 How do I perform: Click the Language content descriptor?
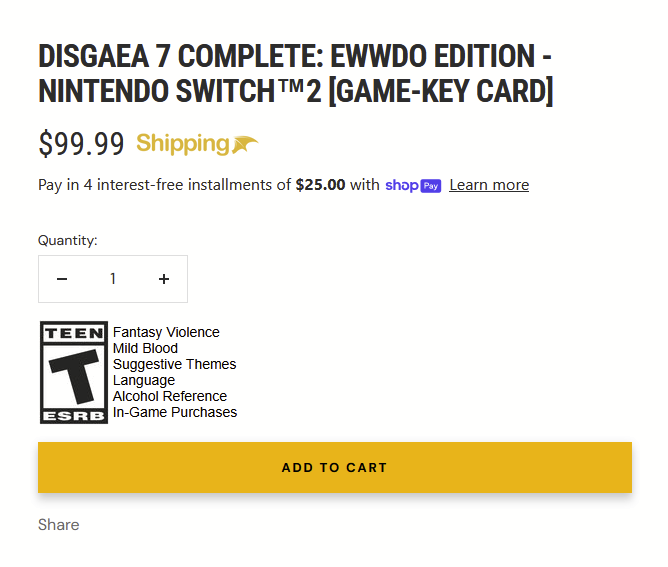pos(144,380)
